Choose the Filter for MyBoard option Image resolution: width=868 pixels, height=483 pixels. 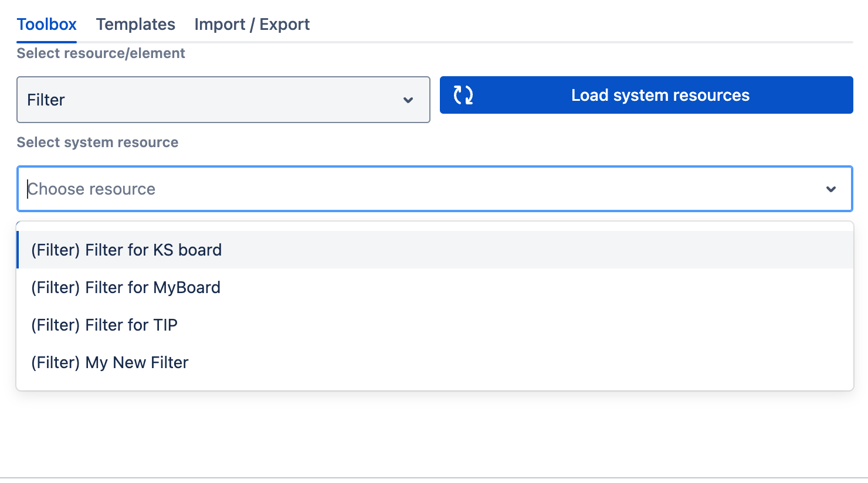pos(126,288)
